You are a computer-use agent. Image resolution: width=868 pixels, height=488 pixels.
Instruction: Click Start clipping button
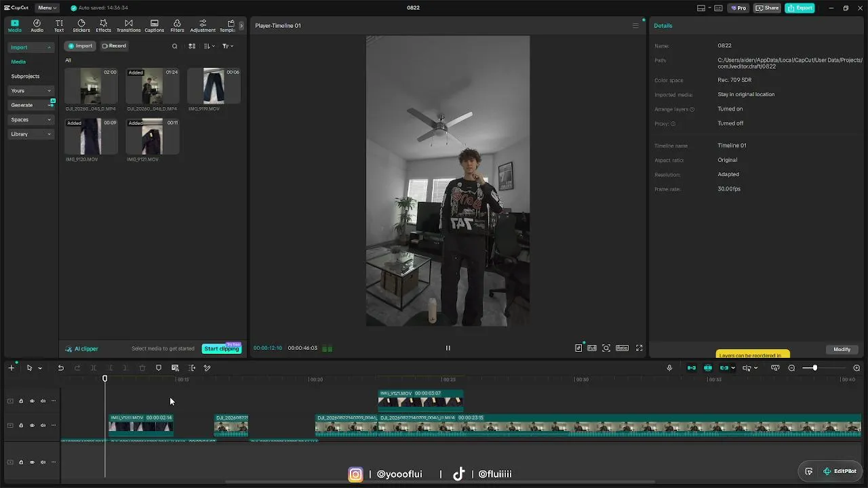pos(222,348)
